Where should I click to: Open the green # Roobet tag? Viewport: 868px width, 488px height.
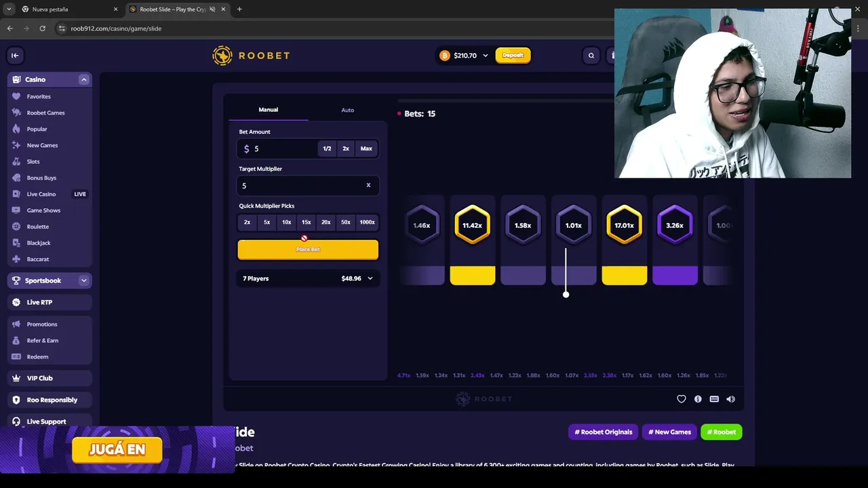pyautogui.click(x=722, y=432)
